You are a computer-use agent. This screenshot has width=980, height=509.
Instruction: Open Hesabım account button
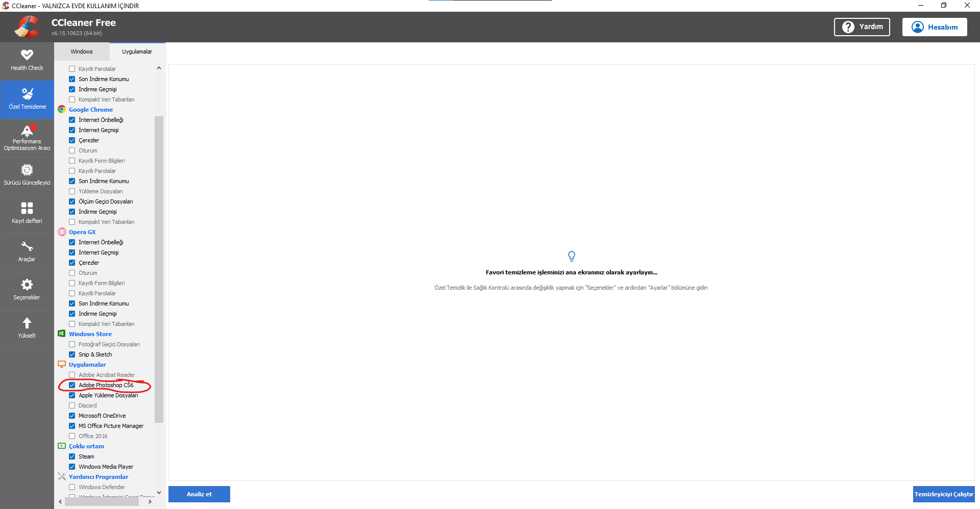pyautogui.click(x=935, y=27)
